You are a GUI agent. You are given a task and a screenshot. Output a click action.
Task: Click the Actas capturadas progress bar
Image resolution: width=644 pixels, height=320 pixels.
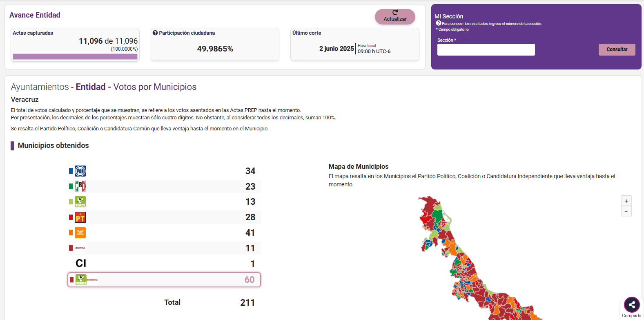[75, 57]
